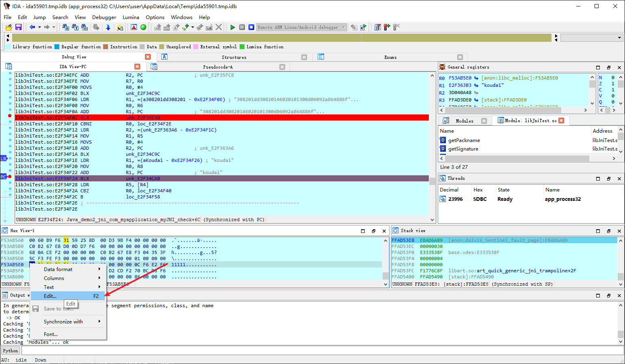Click the convert to code toolbar icon

(x=158, y=27)
